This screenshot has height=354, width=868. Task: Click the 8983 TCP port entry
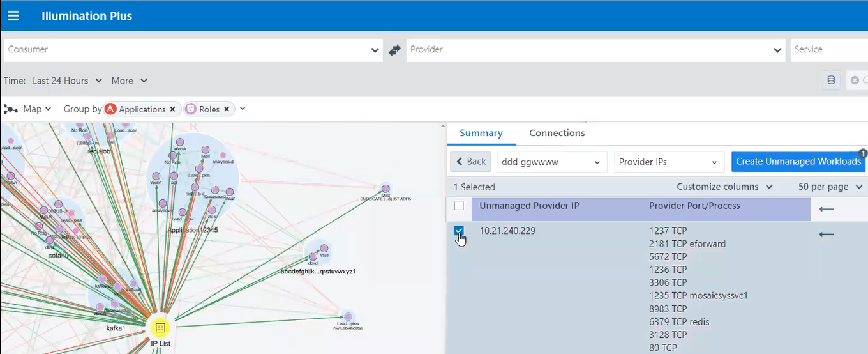coord(668,309)
